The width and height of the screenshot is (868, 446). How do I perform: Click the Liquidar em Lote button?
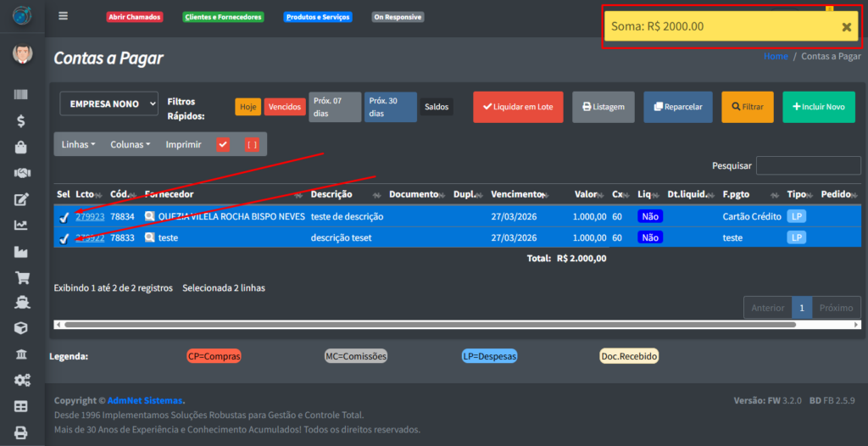[517, 107]
